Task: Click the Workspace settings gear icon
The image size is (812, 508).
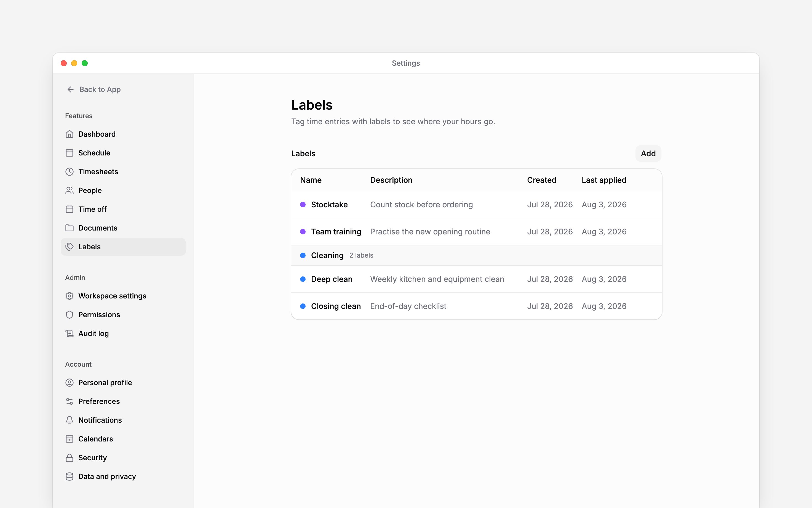Action: coord(70,296)
